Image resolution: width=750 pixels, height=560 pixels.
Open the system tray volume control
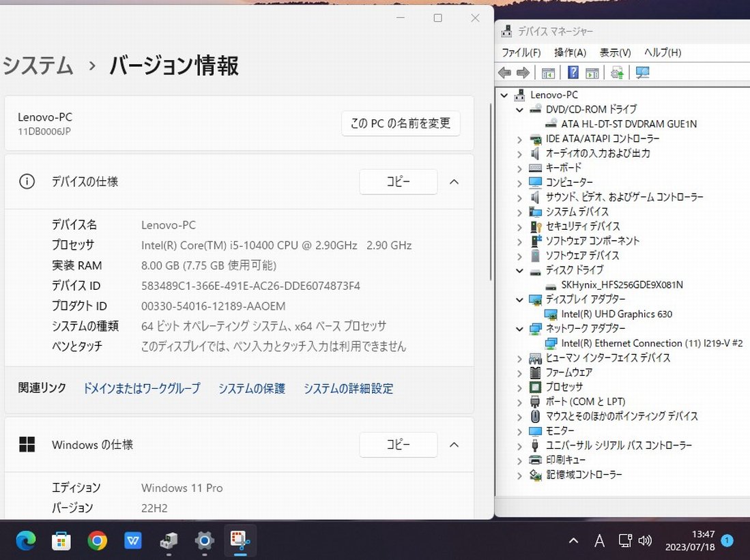645,540
